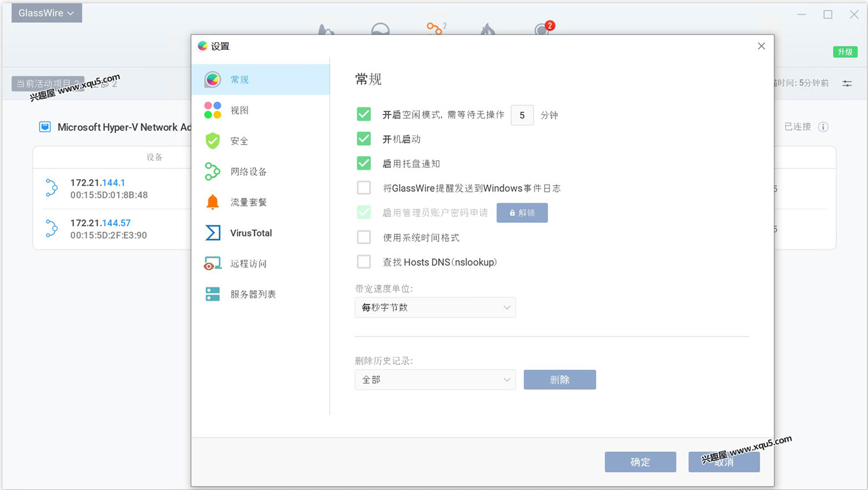This screenshot has width=868, height=490.
Task: Click the green nodes 网络设备 icon
Action: pyautogui.click(x=212, y=171)
